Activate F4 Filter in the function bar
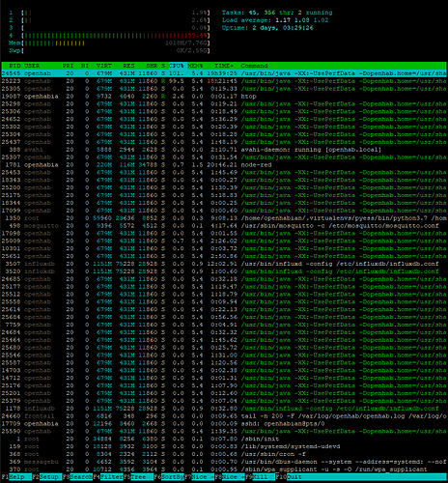Screen dimensions: 448x483 [108, 477]
